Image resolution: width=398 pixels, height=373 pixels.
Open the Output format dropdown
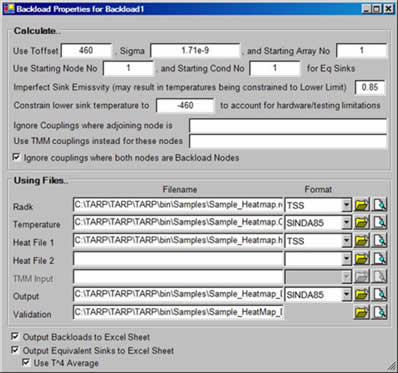[347, 294]
